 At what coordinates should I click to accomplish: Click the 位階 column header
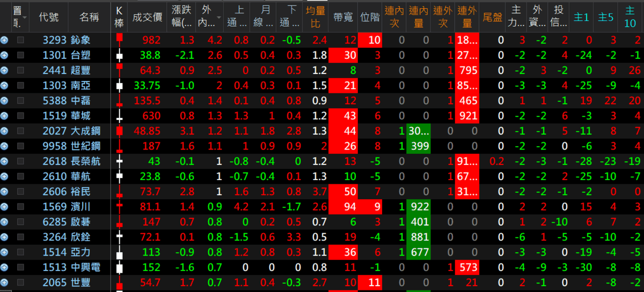(370, 17)
